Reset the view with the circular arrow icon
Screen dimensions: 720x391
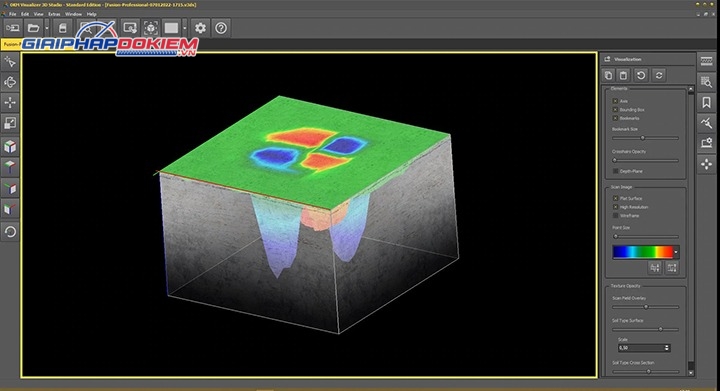tap(10, 232)
